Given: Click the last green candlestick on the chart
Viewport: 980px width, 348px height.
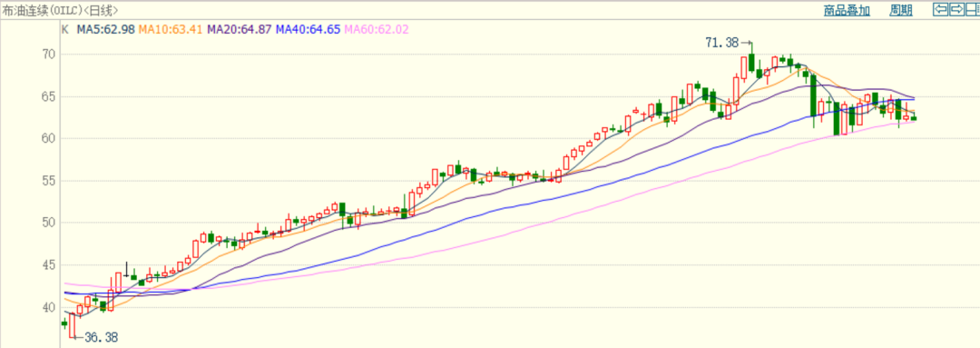Looking at the screenshot, I should click(914, 118).
